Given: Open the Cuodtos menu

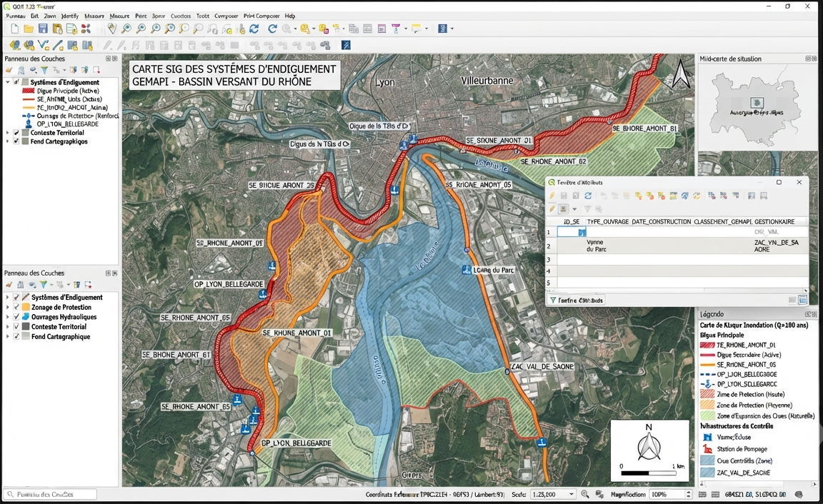Looking at the screenshot, I should click(181, 16).
